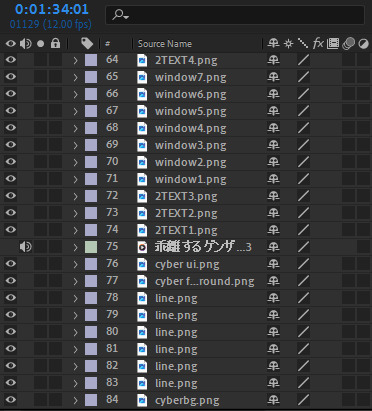Toggle visibility of layer 80 line.png
The width and height of the screenshot is (372, 411).
click(x=11, y=332)
